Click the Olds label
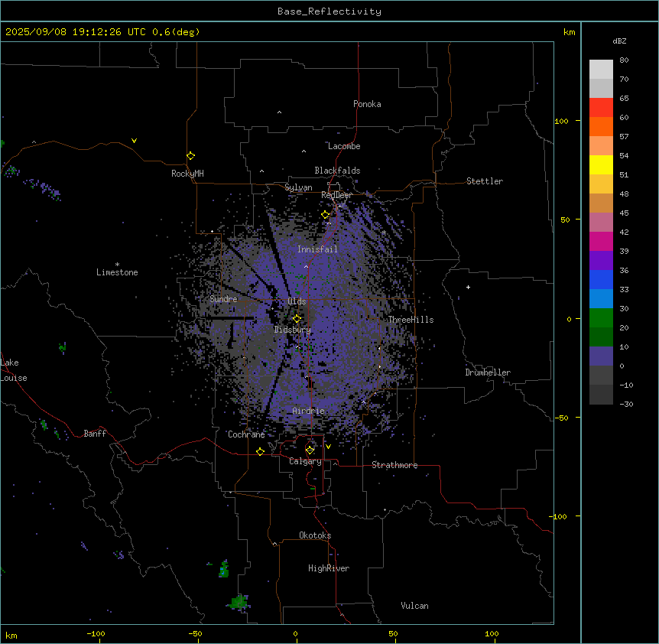Viewport: 659px width, 644px height. (x=297, y=301)
